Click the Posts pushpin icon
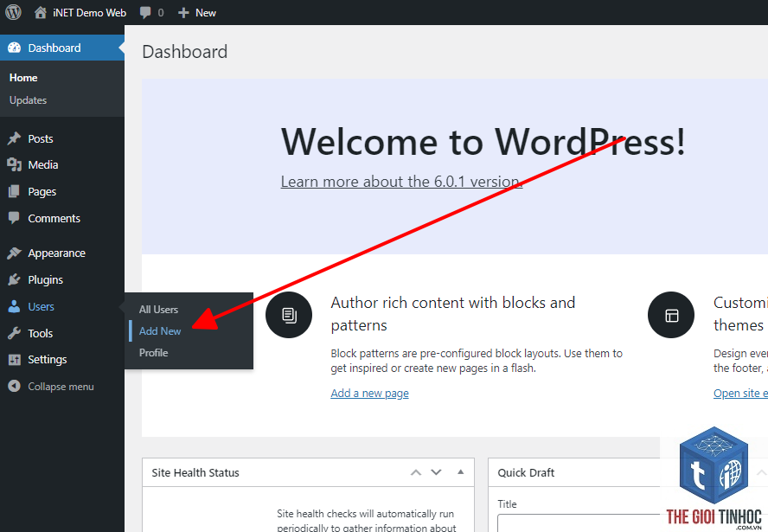This screenshot has height=532, width=768. [x=14, y=138]
